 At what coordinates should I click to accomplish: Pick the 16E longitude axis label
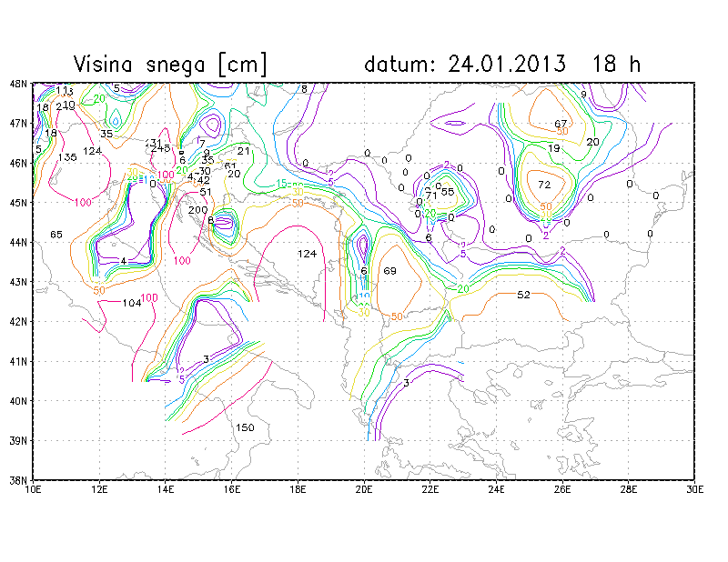point(232,489)
